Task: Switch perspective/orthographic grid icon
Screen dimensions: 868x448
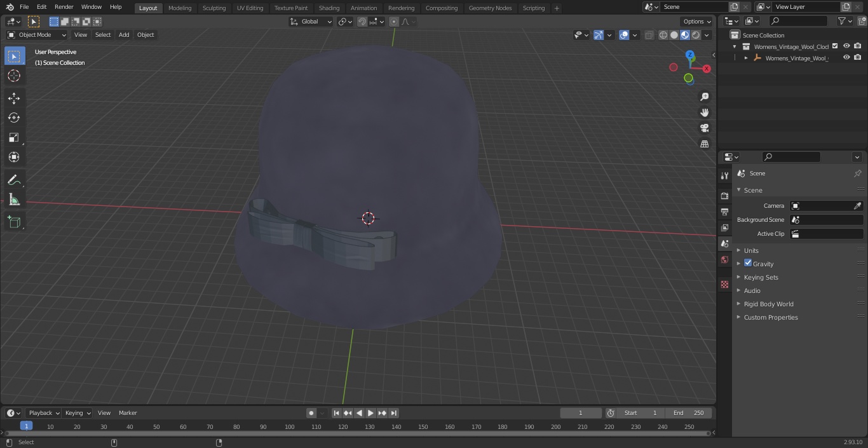Action: pos(704,144)
